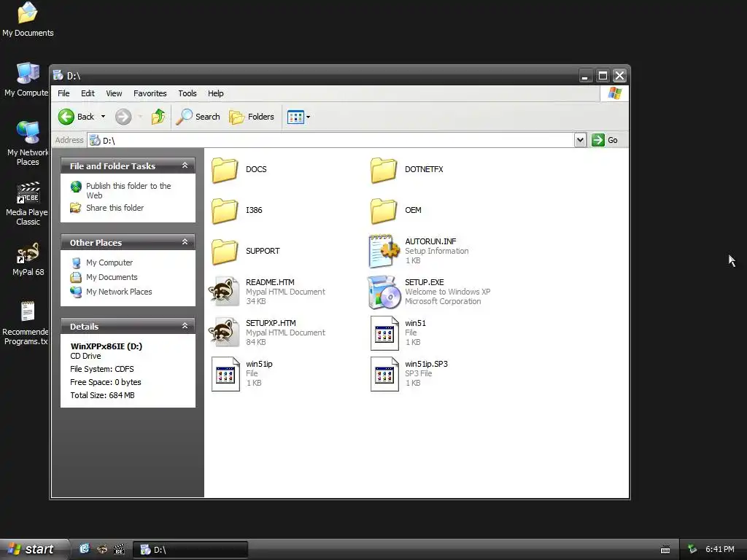Select My Network Places desktop icon
747x560 pixels.
28,144
